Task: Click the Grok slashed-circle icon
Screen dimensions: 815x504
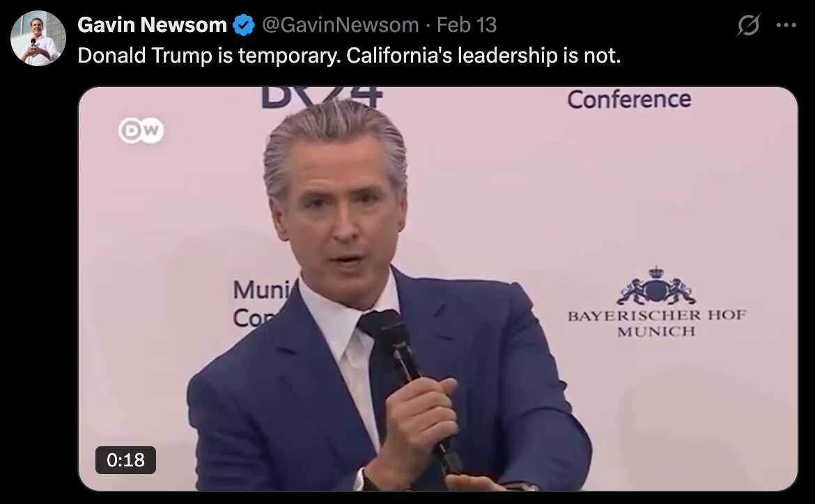Action: (x=748, y=24)
